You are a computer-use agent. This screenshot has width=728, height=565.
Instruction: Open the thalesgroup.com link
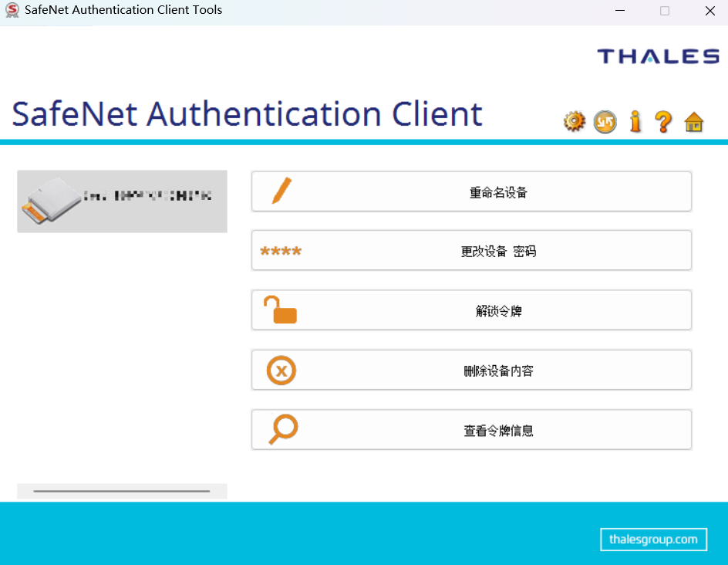tap(653, 540)
